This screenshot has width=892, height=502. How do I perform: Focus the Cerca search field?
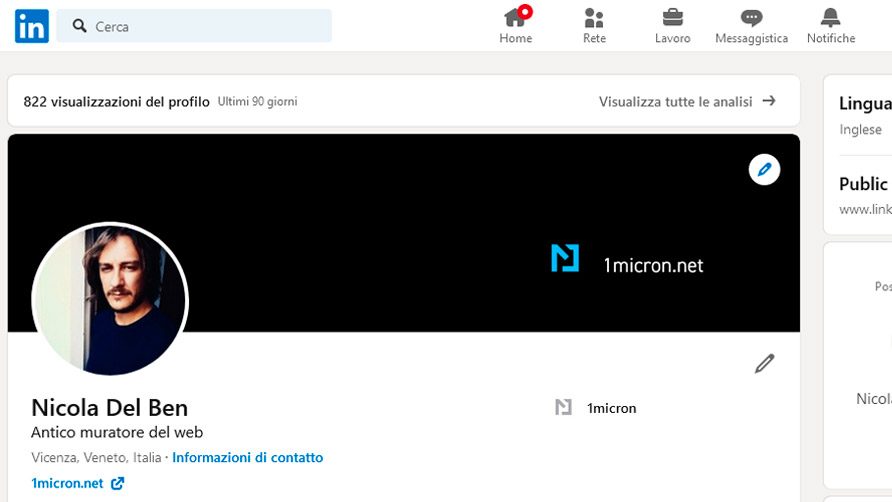[x=194, y=26]
